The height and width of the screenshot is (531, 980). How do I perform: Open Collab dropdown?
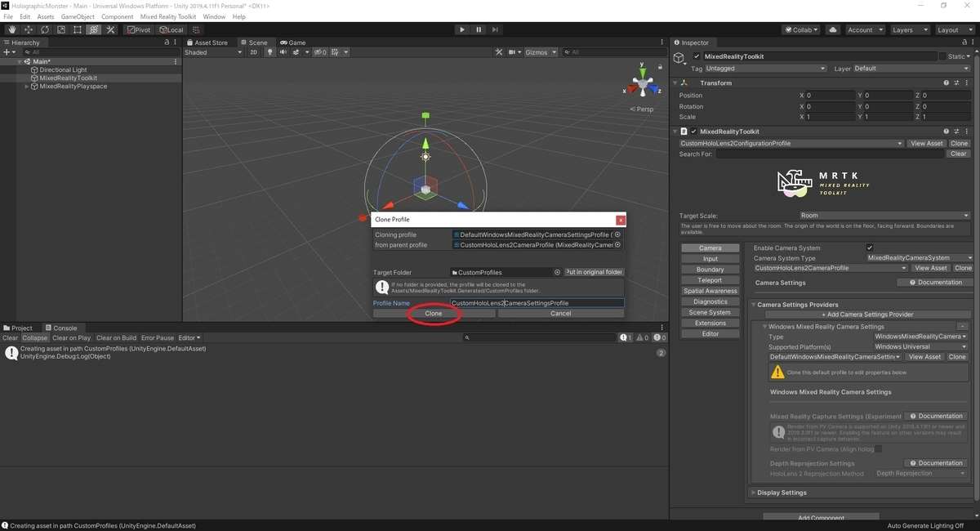pos(802,29)
